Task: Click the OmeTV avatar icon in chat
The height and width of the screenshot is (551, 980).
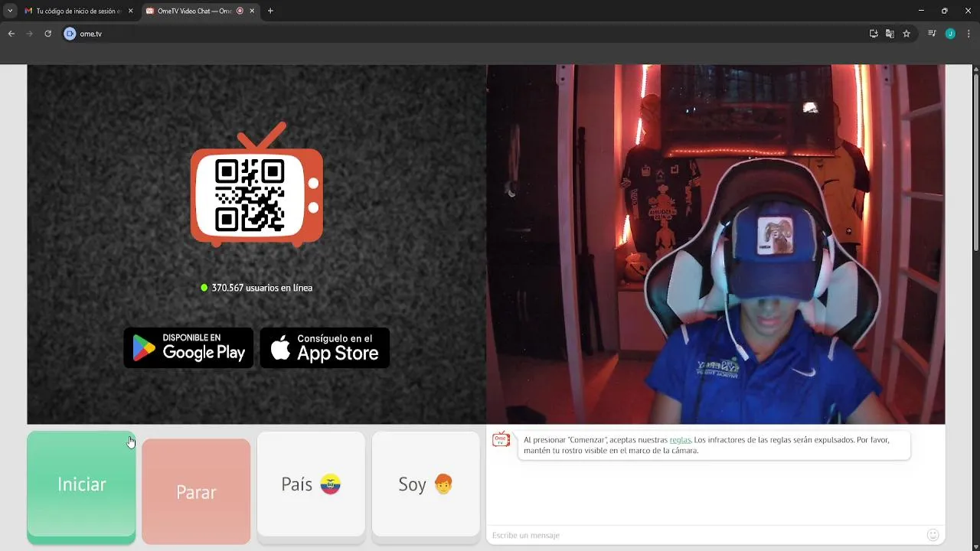Action: click(x=501, y=439)
